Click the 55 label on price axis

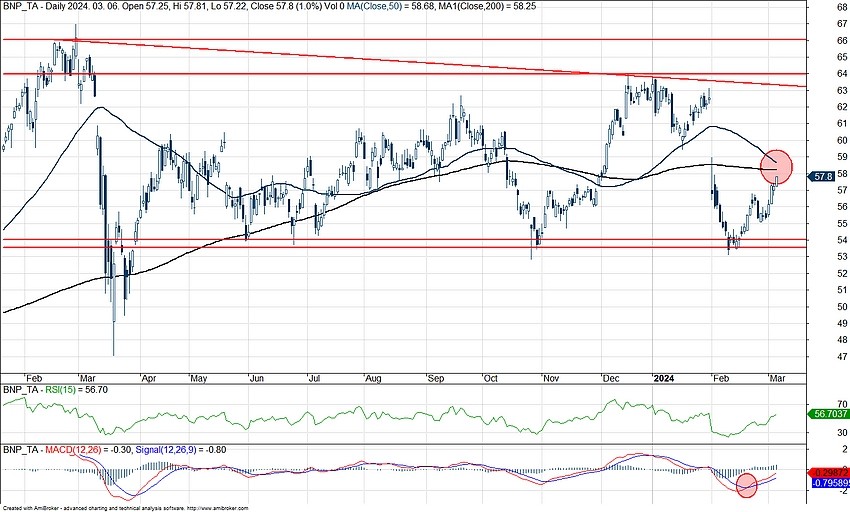(x=842, y=223)
